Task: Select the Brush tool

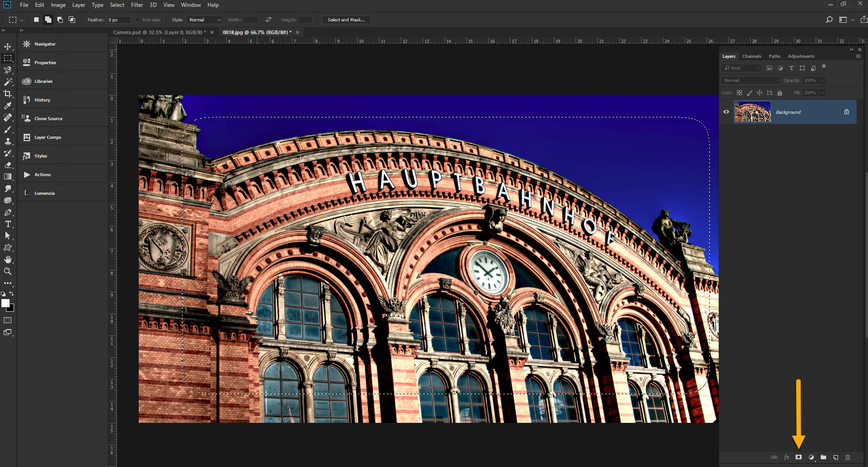Action: (x=8, y=129)
